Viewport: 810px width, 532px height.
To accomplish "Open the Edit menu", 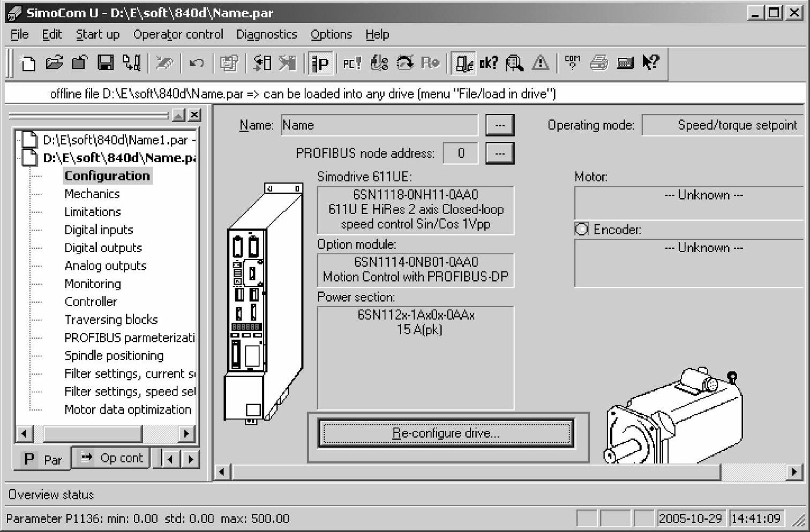I will (x=52, y=34).
